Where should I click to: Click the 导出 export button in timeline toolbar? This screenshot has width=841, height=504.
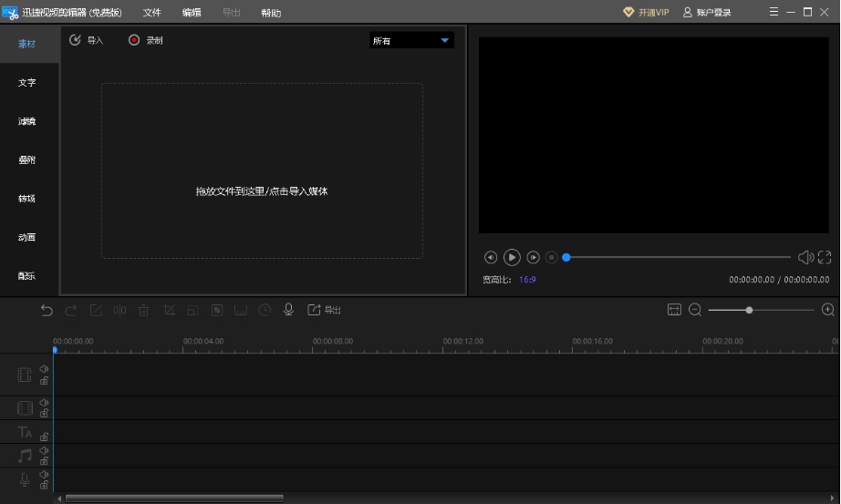click(324, 310)
